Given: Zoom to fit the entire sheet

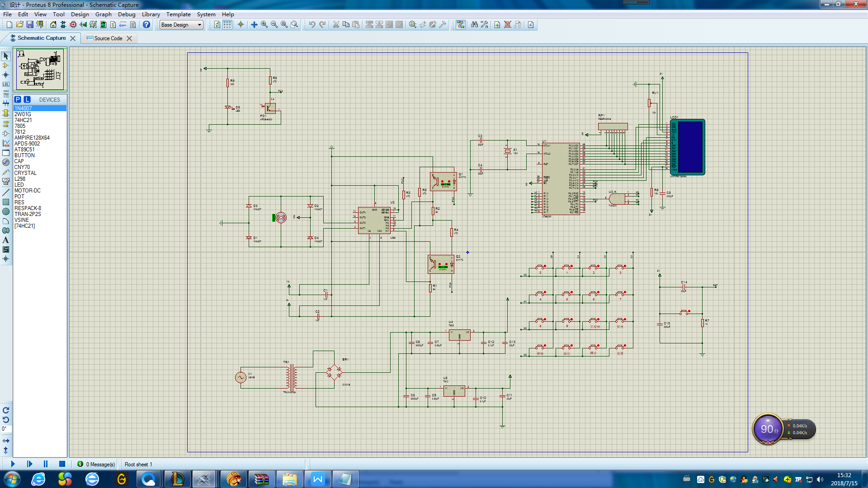Looking at the screenshot, I should pyautogui.click(x=284, y=25).
